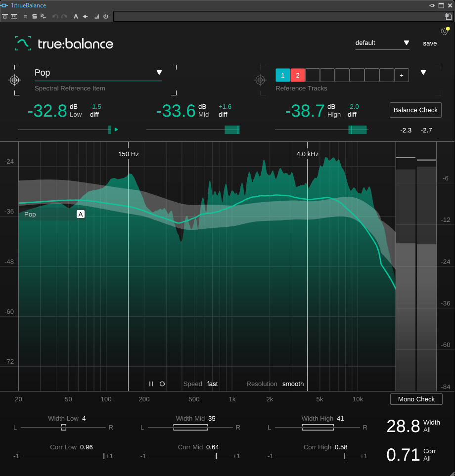
Task: Open the settings gear icon
Action: point(444,31)
